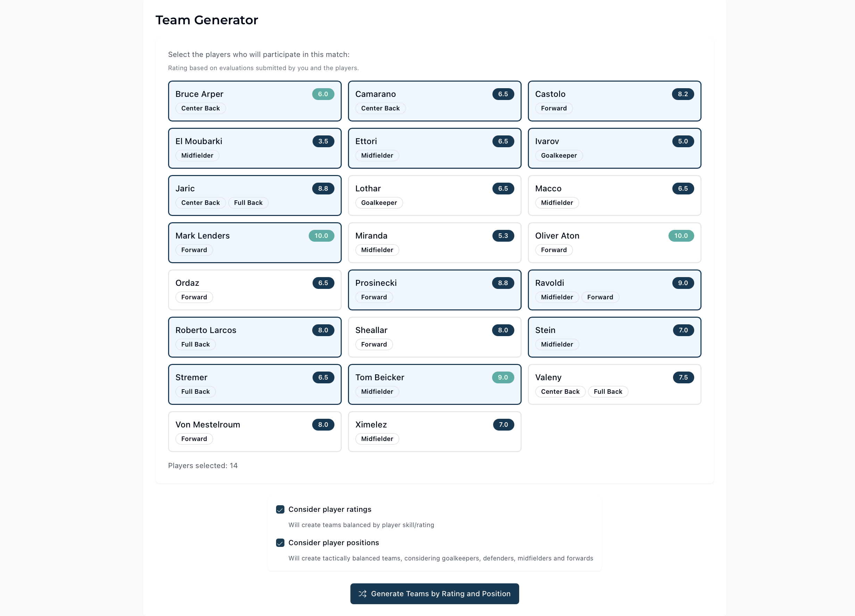Select player Von Mestelroum
This screenshot has height=616, width=855.
click(x=255, y=431)
